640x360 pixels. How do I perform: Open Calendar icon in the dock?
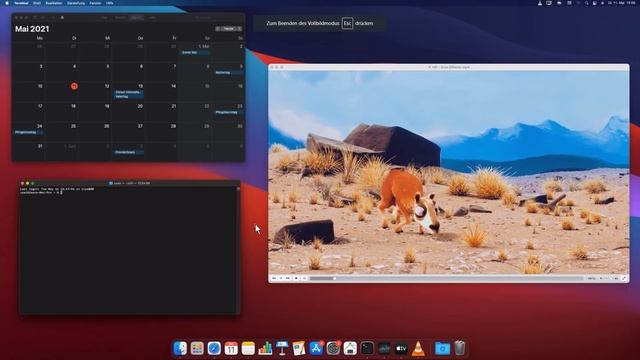231,348
